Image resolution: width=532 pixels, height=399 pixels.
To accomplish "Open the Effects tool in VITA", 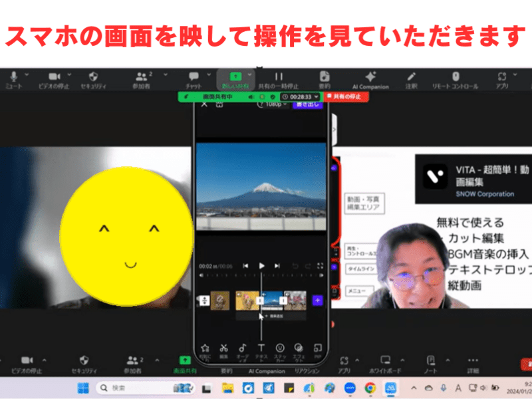I will [299, 348].
